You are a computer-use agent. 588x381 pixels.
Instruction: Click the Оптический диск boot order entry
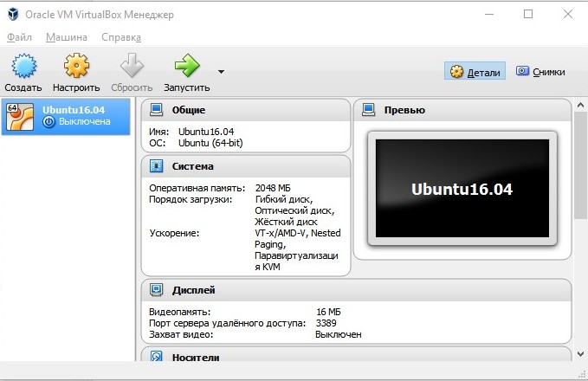click(x=294, y=210)
